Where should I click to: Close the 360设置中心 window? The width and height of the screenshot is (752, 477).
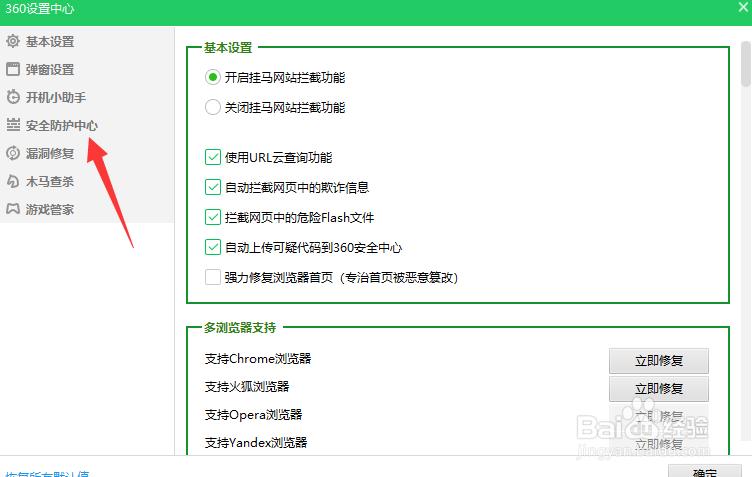(x=743, y=7)
